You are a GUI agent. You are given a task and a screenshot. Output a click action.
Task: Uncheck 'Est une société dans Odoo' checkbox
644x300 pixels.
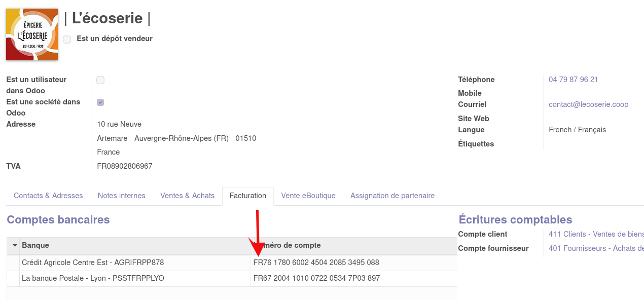tap(100, 102)
